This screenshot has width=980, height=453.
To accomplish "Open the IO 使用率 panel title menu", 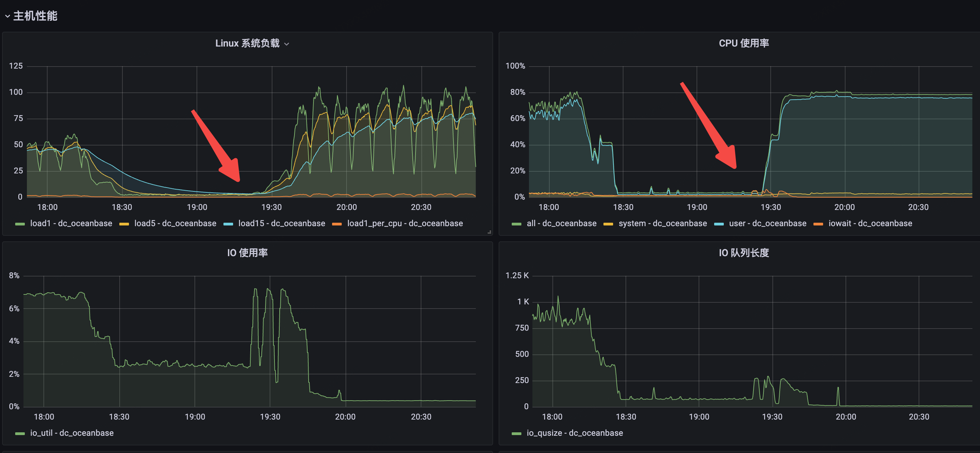I will pos(247,253).
